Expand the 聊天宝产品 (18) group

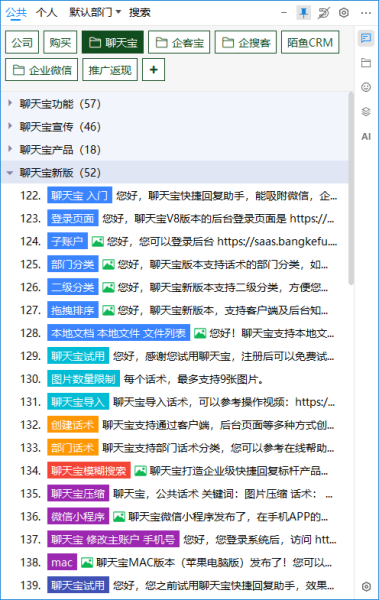[x=10, y=149]
